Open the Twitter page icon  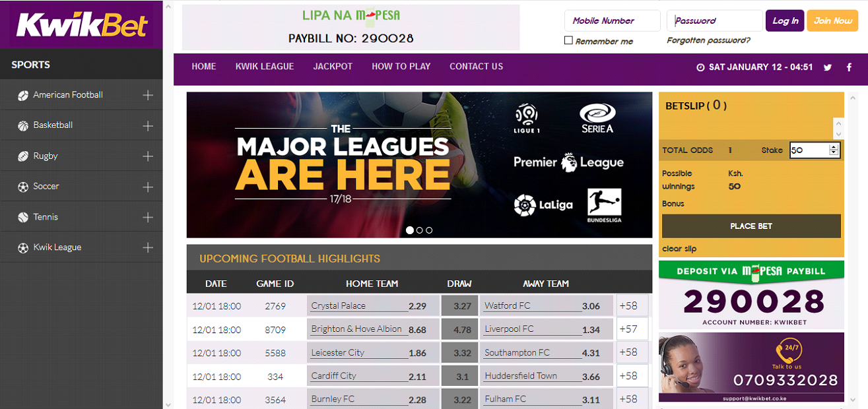828,67
